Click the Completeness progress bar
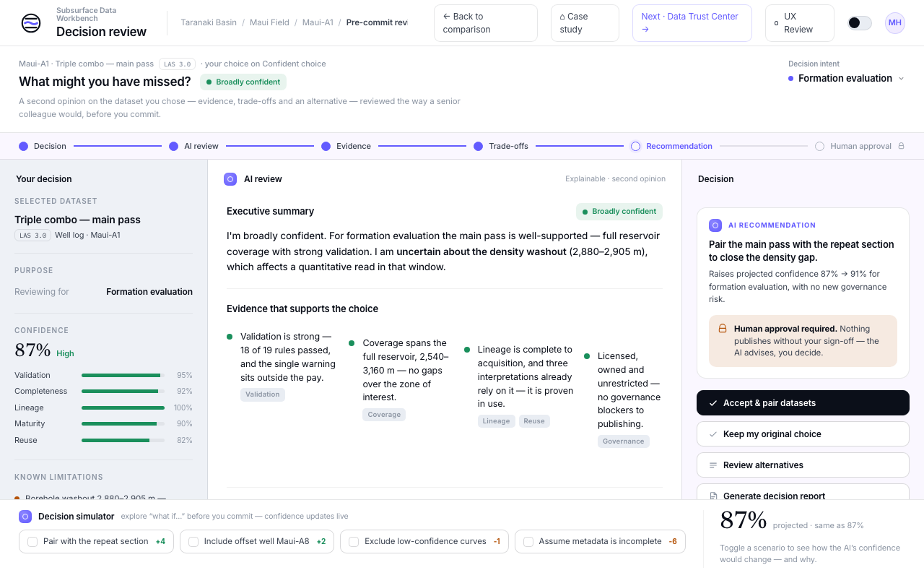This screenshot has height=578, width=924. (123, 392)
